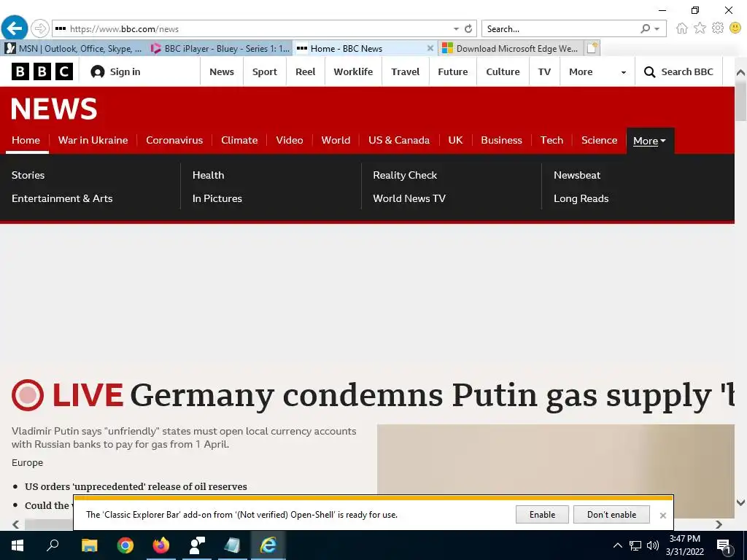Open Long Reads link
This screenshot has width=747, height=560.
(581, 198)
